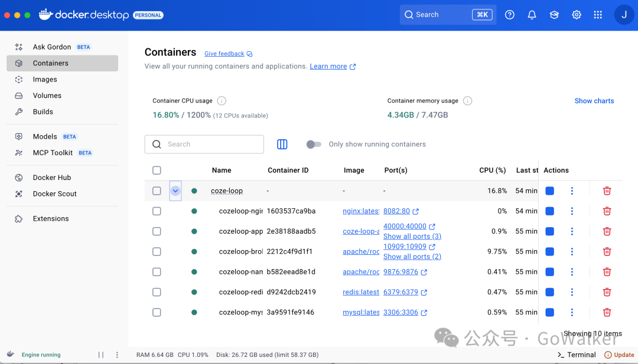Click the Give feedback link
The image size is (638, 364).
(228, 54)
